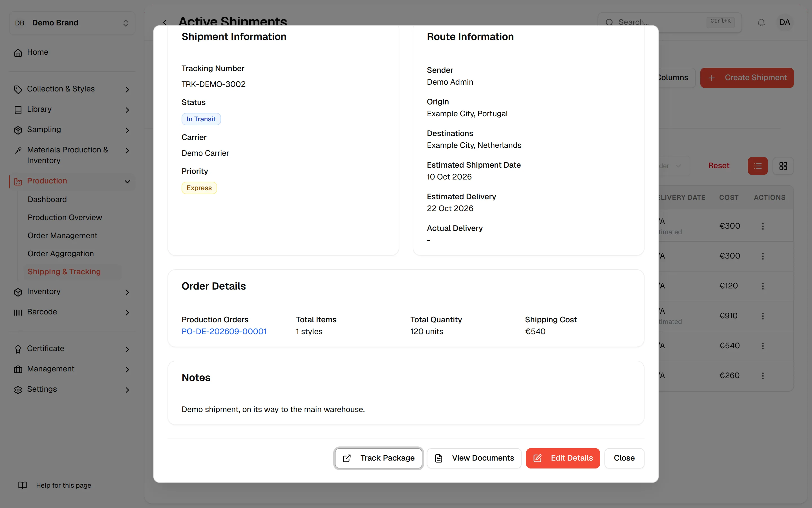Viewport: 812px width, 508px height.
Task: Click the In Transit status badge
Action: pos(201,119)
